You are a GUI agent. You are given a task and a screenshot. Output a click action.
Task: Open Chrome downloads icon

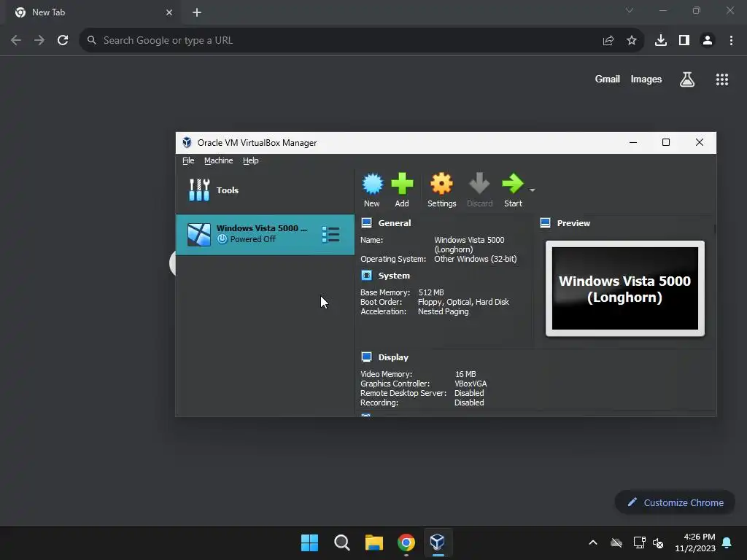click(661, 40)
